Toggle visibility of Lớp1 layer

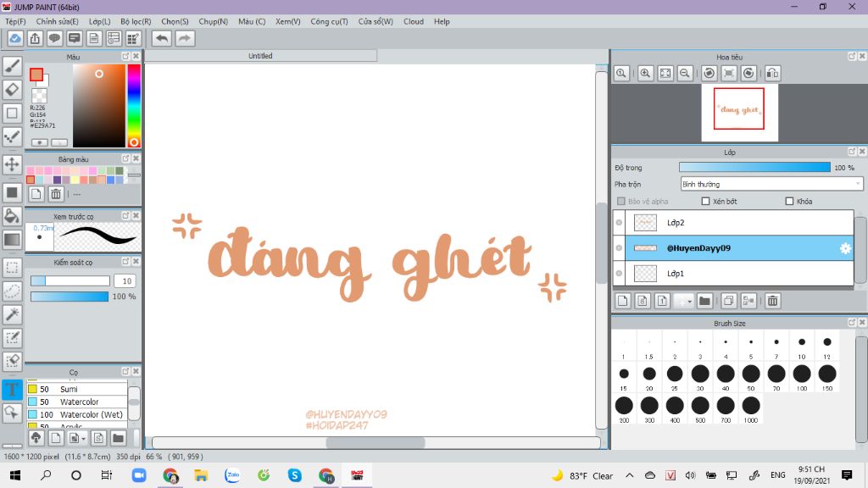tap(619, 274)
